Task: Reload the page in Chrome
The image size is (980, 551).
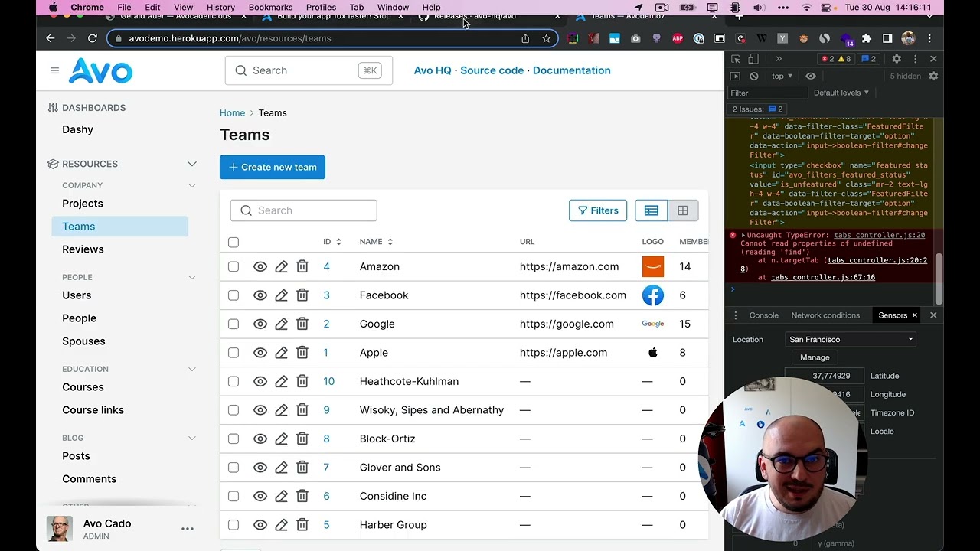Action: point(93,38)
